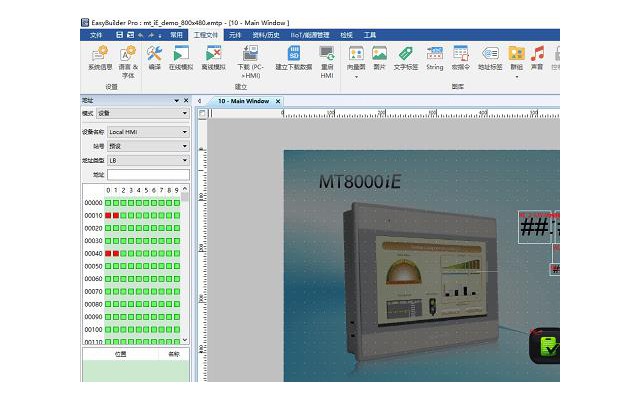Open the 文件 file menu

pos(96,35)
